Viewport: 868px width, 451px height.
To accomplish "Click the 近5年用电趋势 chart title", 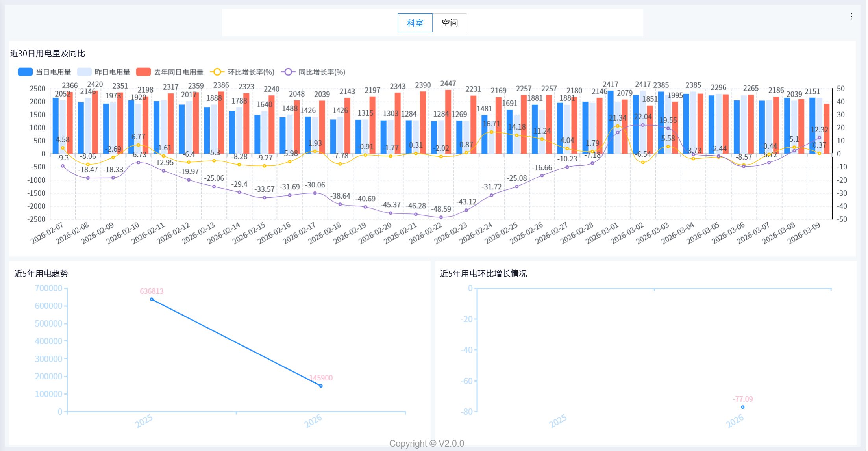I will (x=41, y=273).
